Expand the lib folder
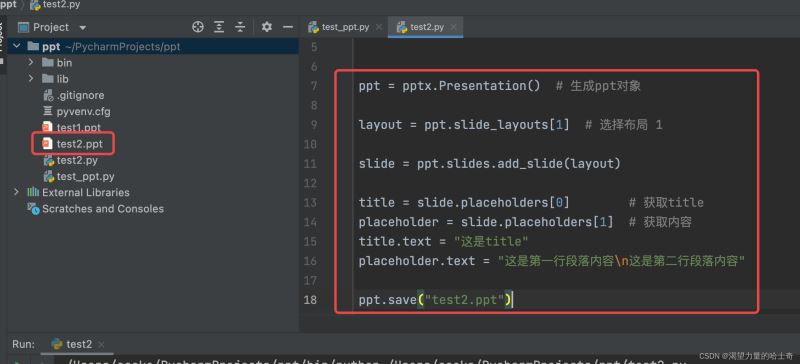 click(31, 79)
